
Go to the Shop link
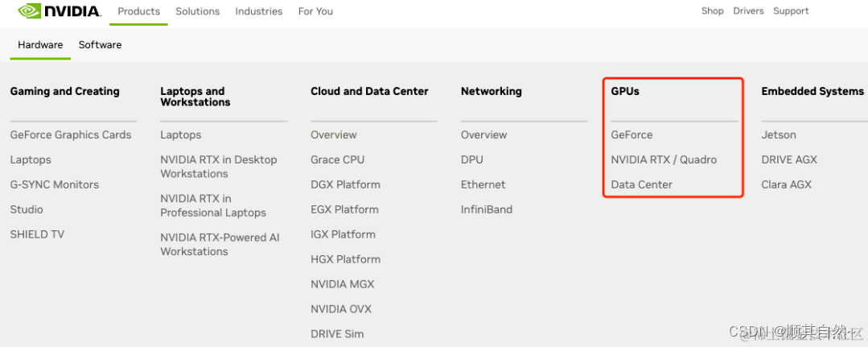point(712,11)
